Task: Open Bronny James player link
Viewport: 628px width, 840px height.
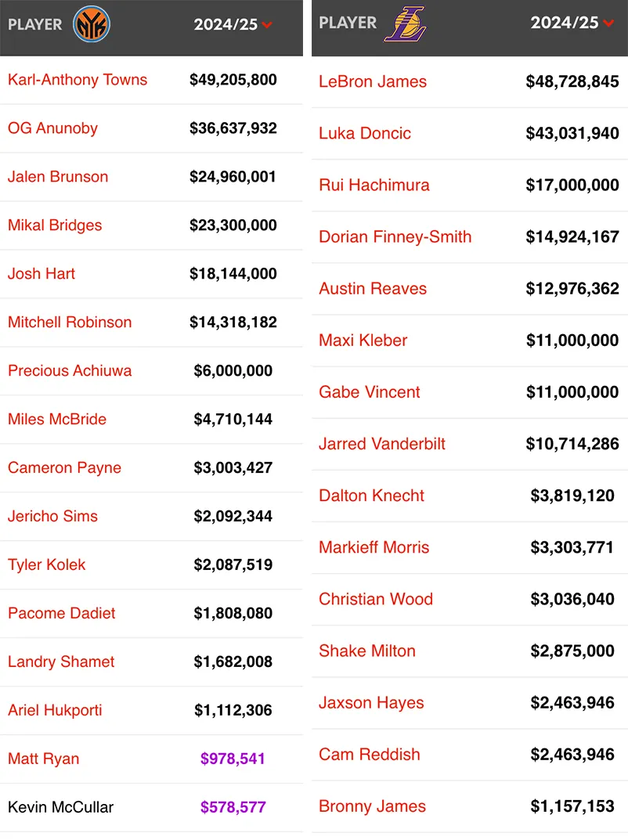Action: (x=373, y=806)
